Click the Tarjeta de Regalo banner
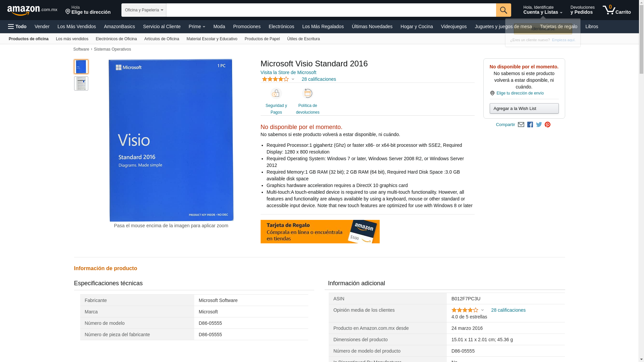The image size is (644, 362). tap(320, 232)
